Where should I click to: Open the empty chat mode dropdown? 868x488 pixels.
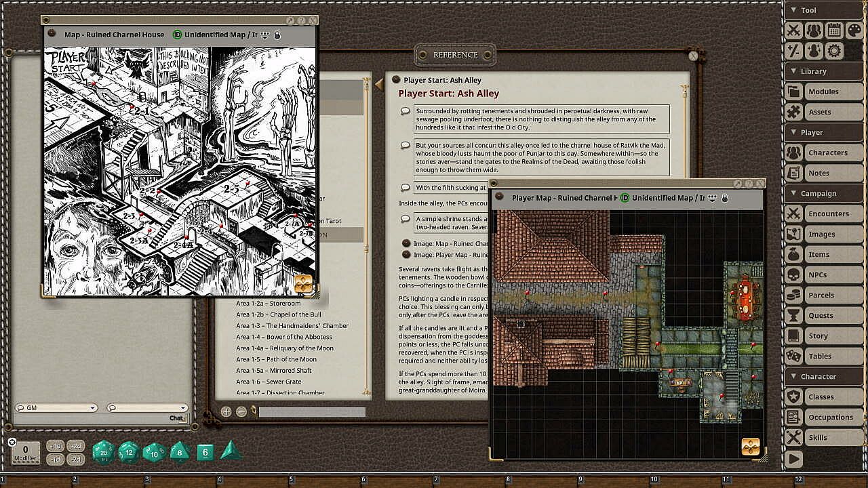coord(146,408)
